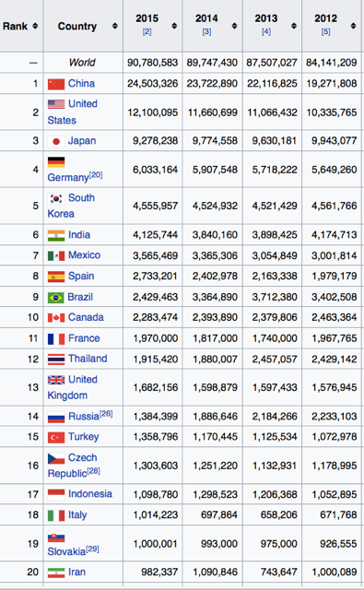364x590 pixels.
Task: Select Brazil 2013 value 3,712,380
Action: coord(275,297)
